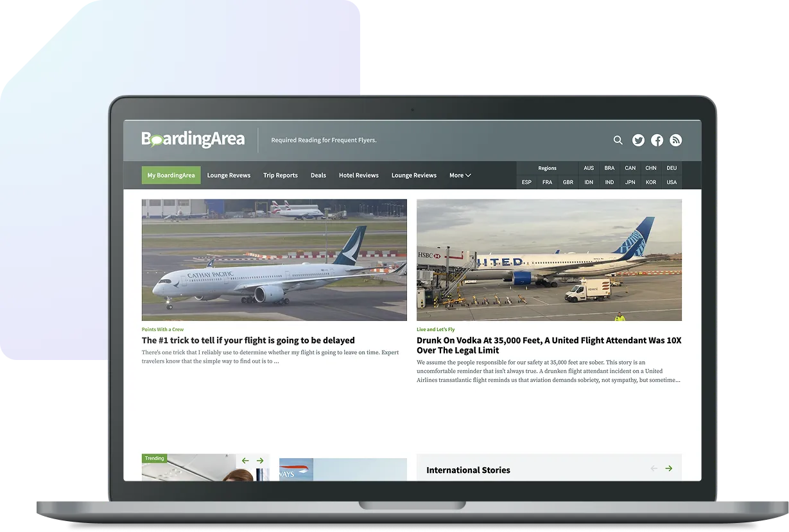This screenshot has width=789, height=532.
Task: Open the Hotel Reviews menu item
Action: tap(359, 175)
